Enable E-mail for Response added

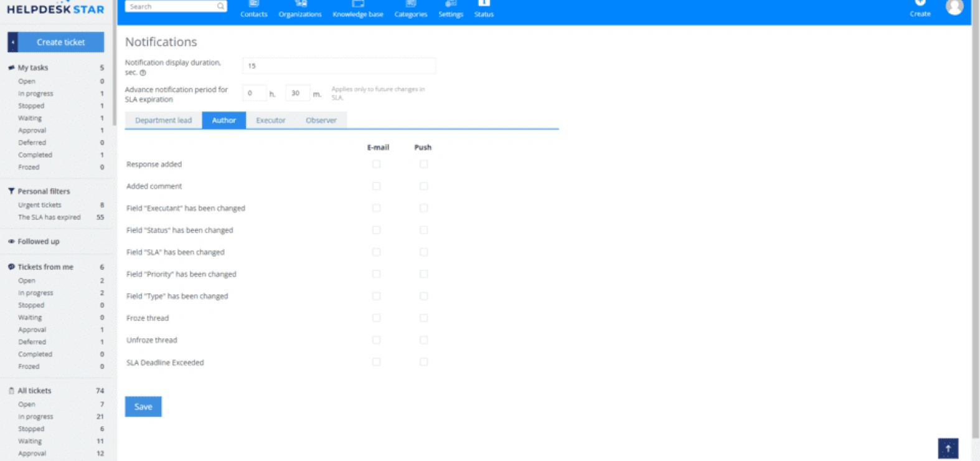[x=376, y=164]
